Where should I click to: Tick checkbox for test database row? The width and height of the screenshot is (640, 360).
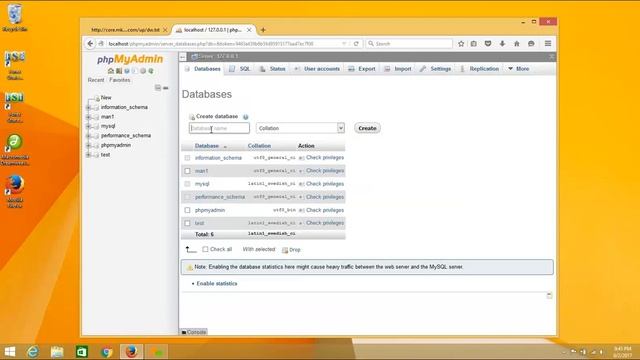pos(187,223)
